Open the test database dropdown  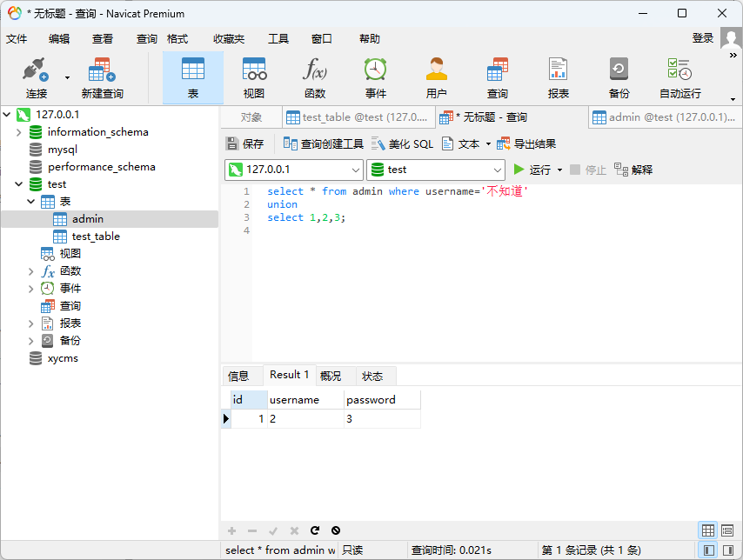click(x=435, y=170)
